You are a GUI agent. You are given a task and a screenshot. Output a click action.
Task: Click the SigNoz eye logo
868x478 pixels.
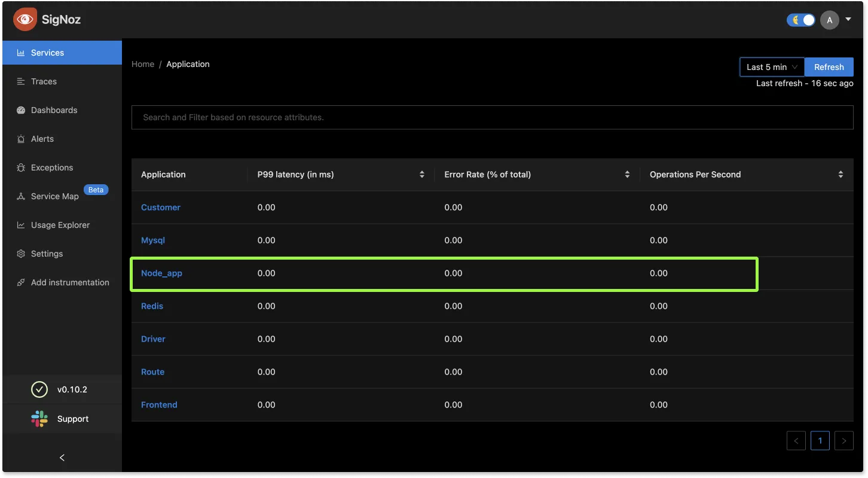pyautogui.click(x=25, y=19)
